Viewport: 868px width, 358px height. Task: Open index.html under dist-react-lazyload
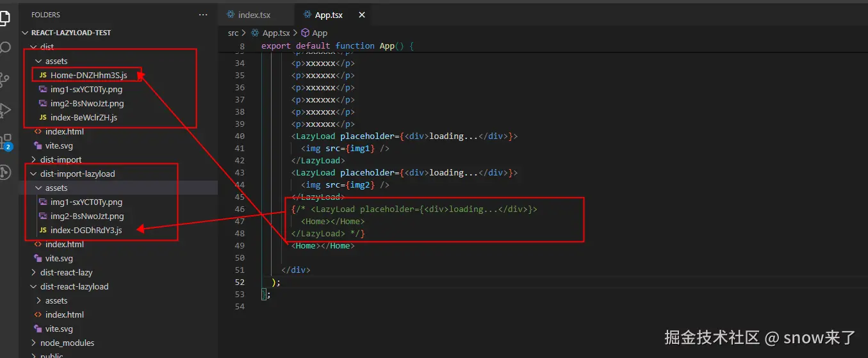tap(65, 314)
